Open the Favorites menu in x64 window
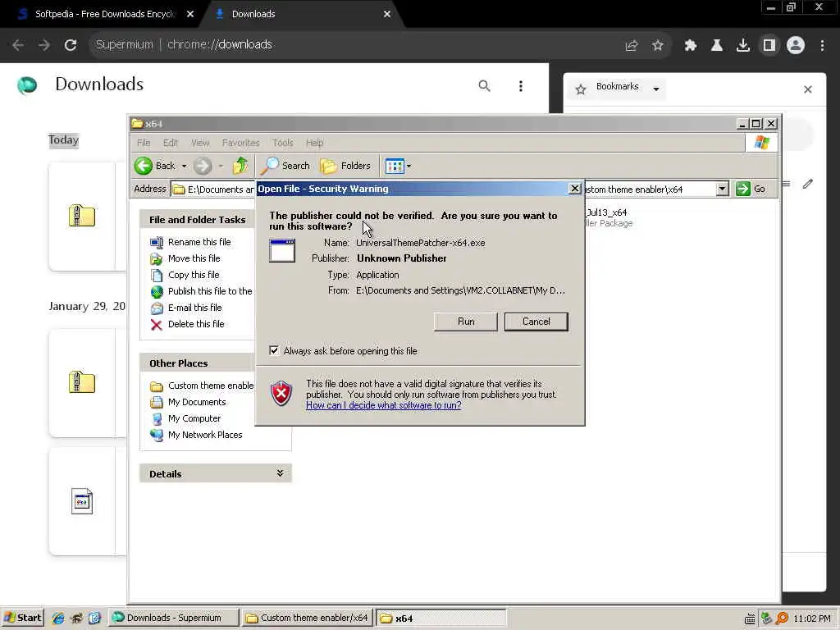840x630 pixels. click(x=240, y=143)
